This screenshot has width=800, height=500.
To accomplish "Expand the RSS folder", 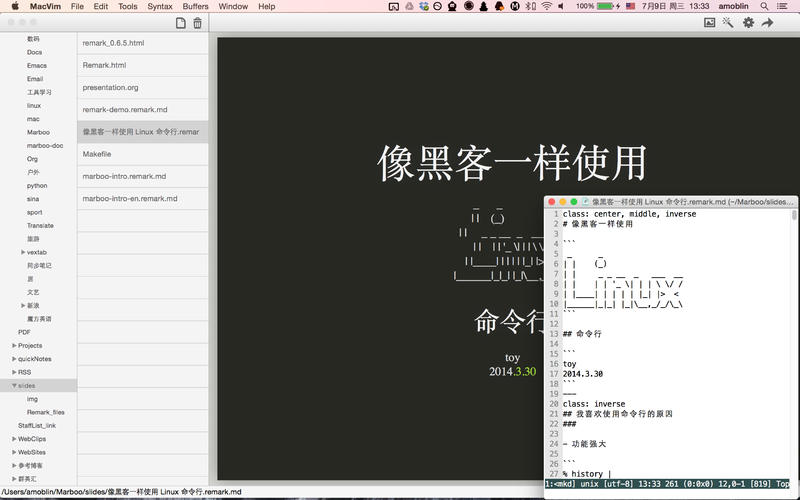I will pyautogui.click(x=14, y=372).
